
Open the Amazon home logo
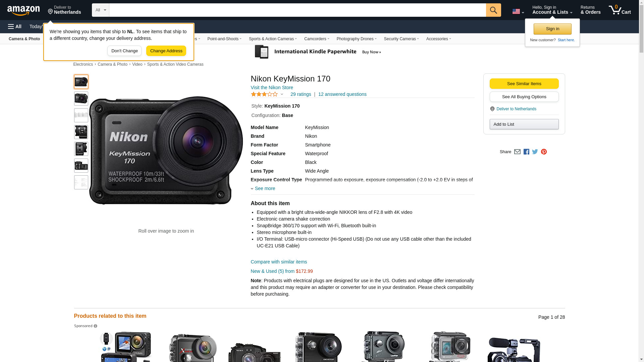23,11
